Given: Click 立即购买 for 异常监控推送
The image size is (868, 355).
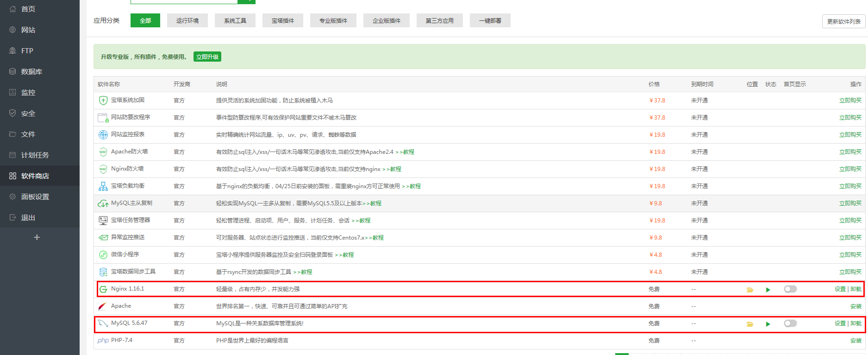Looking at the screenshot, I should tap(850, 237).
